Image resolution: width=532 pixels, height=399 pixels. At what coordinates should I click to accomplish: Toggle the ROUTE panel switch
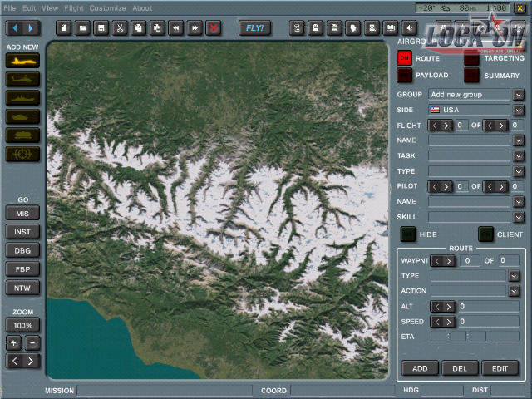pyautogui.click(x=404, y=58)
